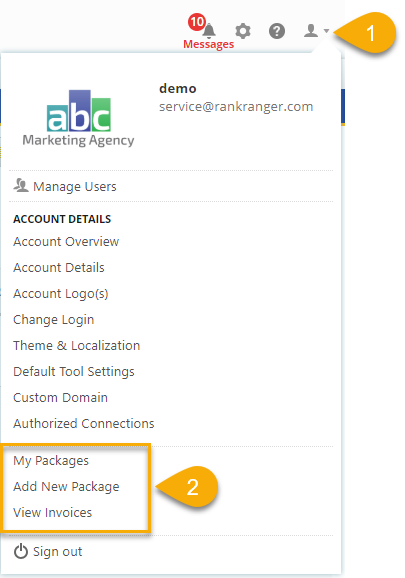Open Authorized Connections
This screenshot has height=578, width=405.
(84, 424)
